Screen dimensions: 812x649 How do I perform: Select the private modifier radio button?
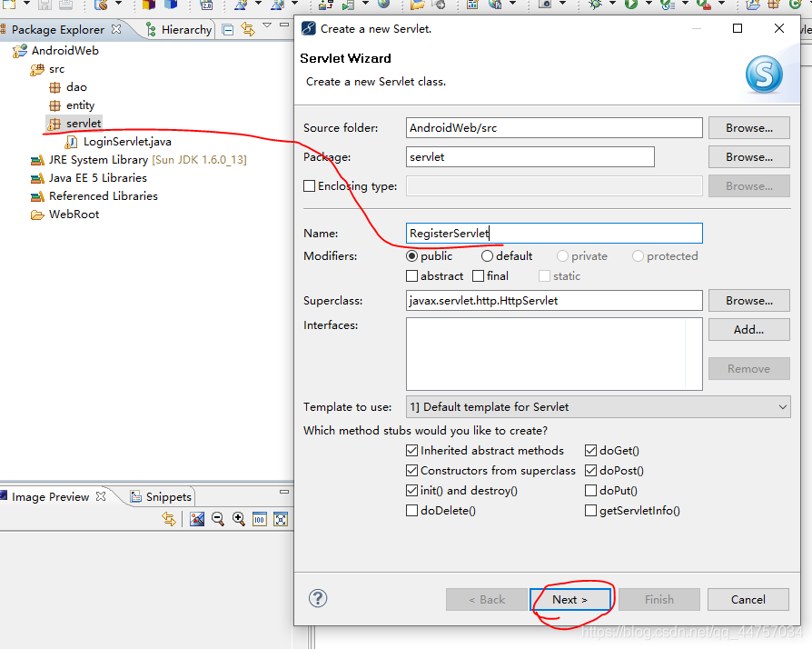560,255
